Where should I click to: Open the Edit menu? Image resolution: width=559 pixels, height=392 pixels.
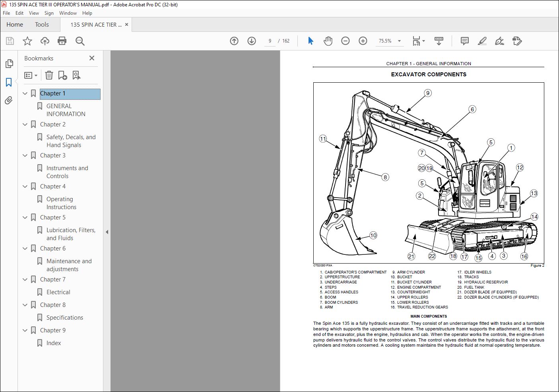19,13
